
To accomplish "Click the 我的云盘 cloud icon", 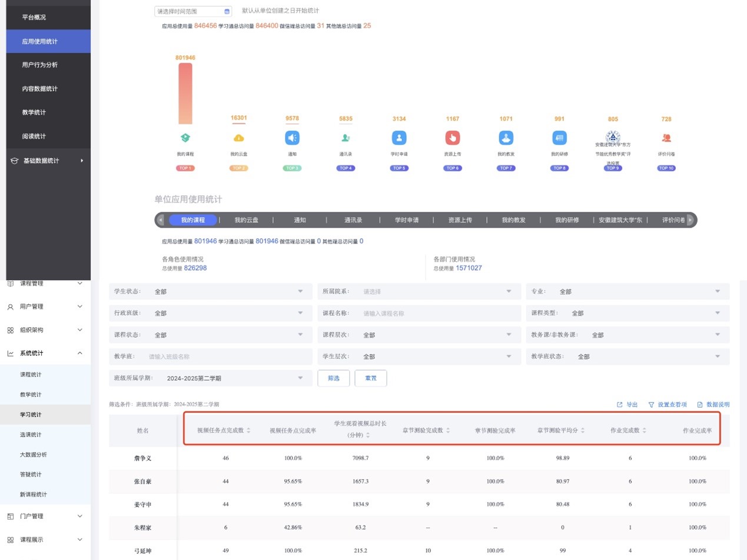I will 239,138.
